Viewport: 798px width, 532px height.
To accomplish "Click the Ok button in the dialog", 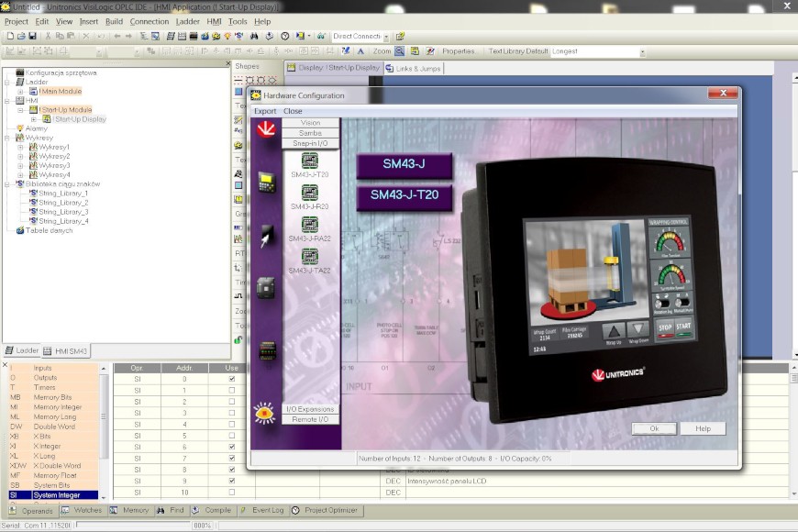I will click(x=654, y=428).
